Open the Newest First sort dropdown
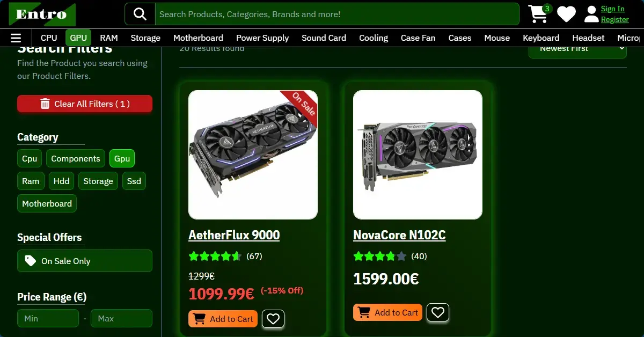Screen dimensions: 644x337 pyautogui.click(x=577, y=48)
